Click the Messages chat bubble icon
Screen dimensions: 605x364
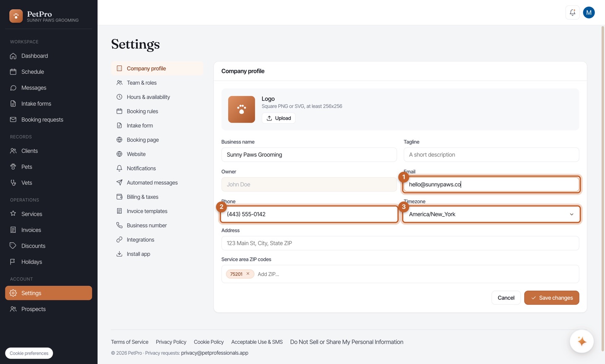[13, 88]
